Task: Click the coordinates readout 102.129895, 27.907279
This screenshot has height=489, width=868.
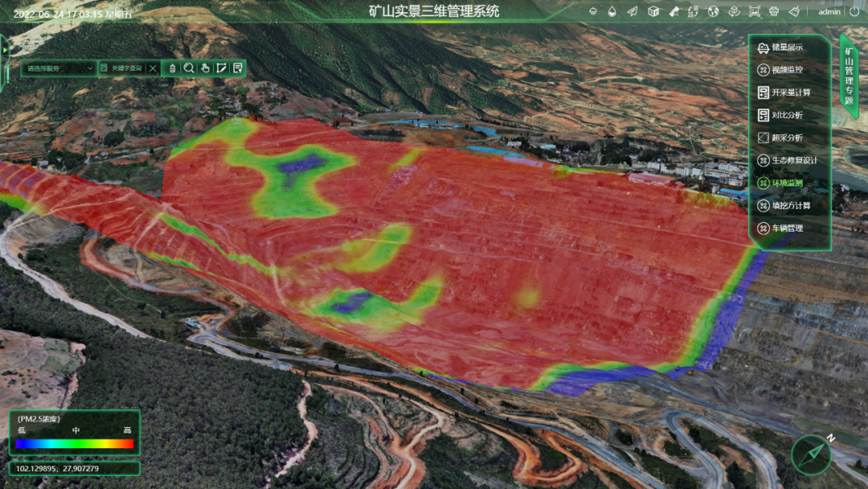Action: coord(57,469)
